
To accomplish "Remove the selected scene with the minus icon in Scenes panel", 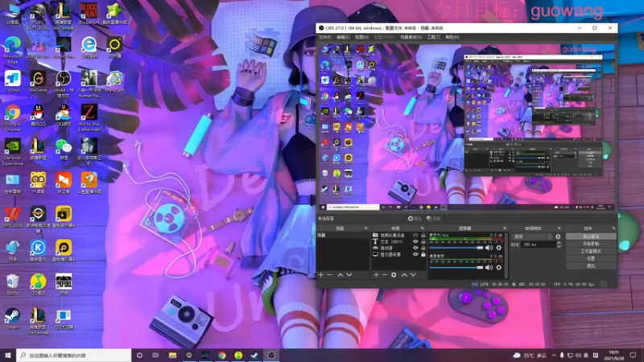I will [330, 274].
